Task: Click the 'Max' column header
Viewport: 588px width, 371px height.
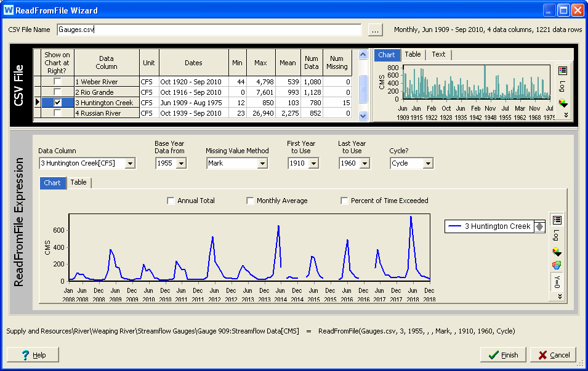Action: pyautogui.click(x=260, y=63)
